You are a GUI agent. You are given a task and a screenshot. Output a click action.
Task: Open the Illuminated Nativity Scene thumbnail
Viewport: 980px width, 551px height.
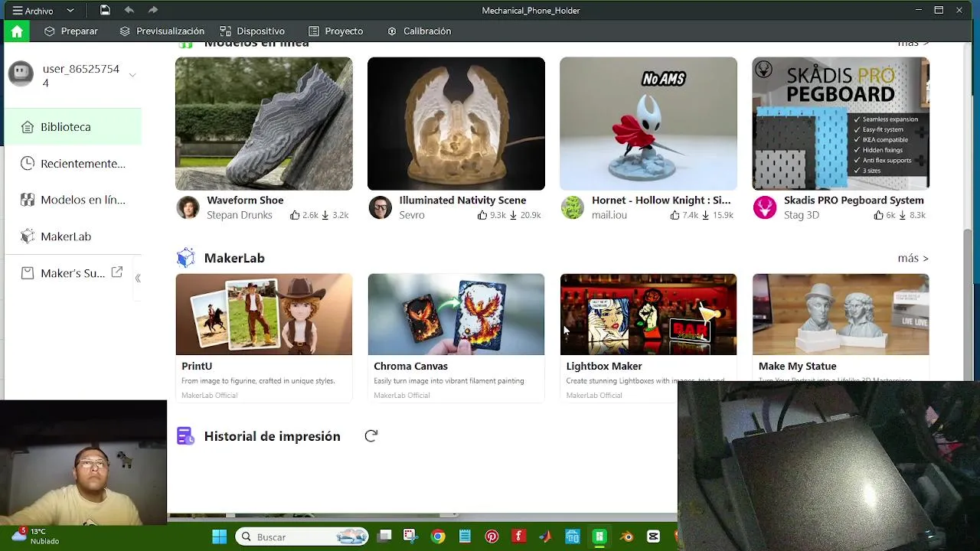point(456,123)
